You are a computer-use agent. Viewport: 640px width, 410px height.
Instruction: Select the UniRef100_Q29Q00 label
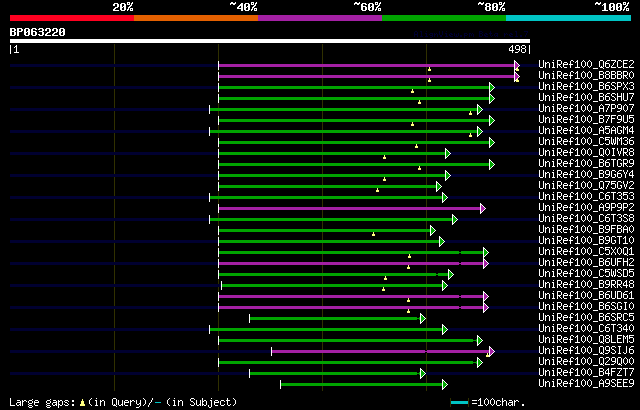tap(586, 362)
